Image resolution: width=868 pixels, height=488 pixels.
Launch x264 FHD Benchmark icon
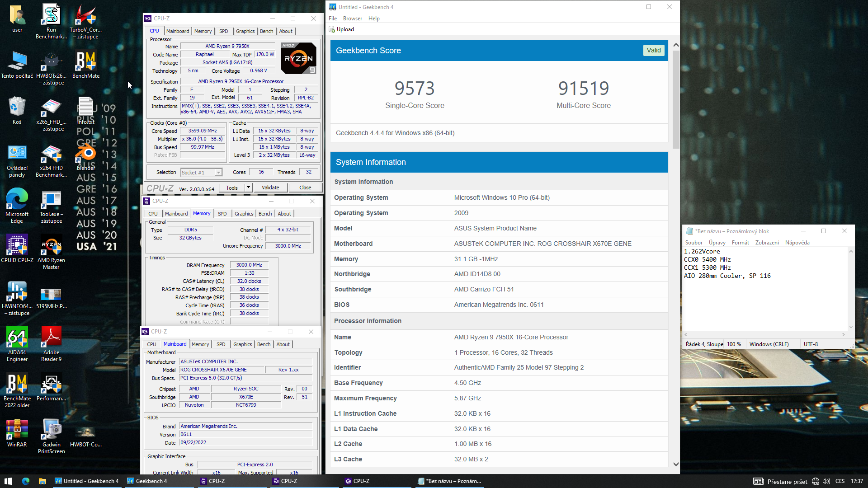(51, 160)
